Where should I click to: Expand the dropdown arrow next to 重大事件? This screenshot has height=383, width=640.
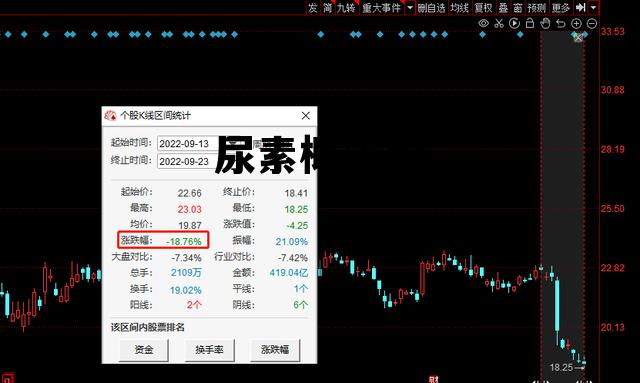coord(410,7)
